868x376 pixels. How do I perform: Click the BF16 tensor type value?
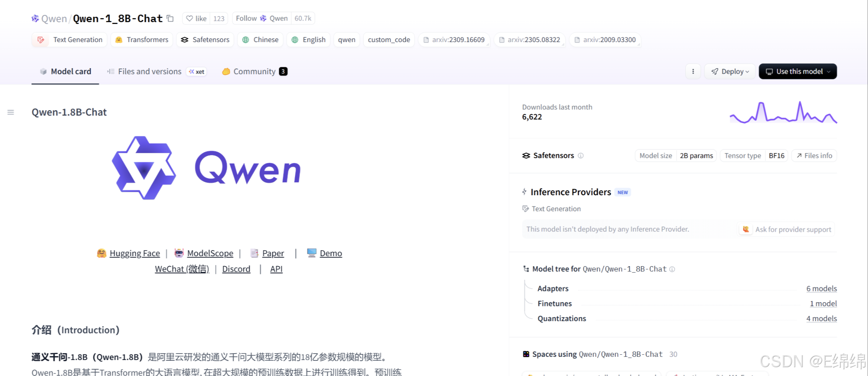coord(777,156)
